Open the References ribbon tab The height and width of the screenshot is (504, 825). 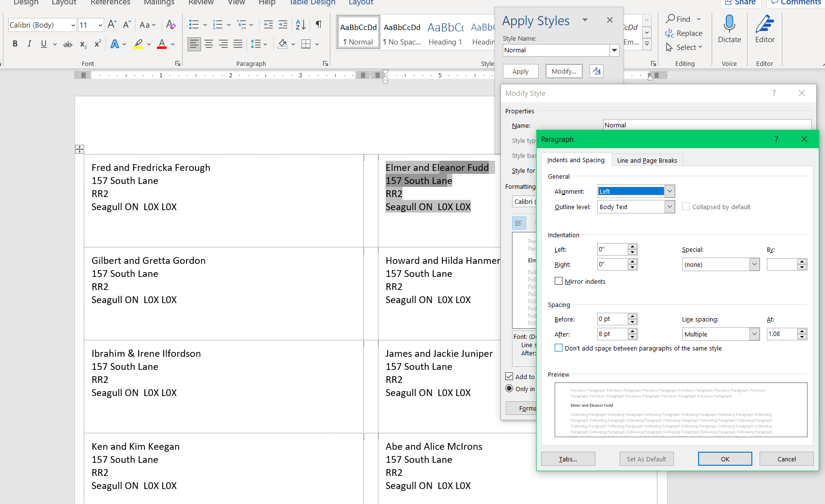(110, 2)
